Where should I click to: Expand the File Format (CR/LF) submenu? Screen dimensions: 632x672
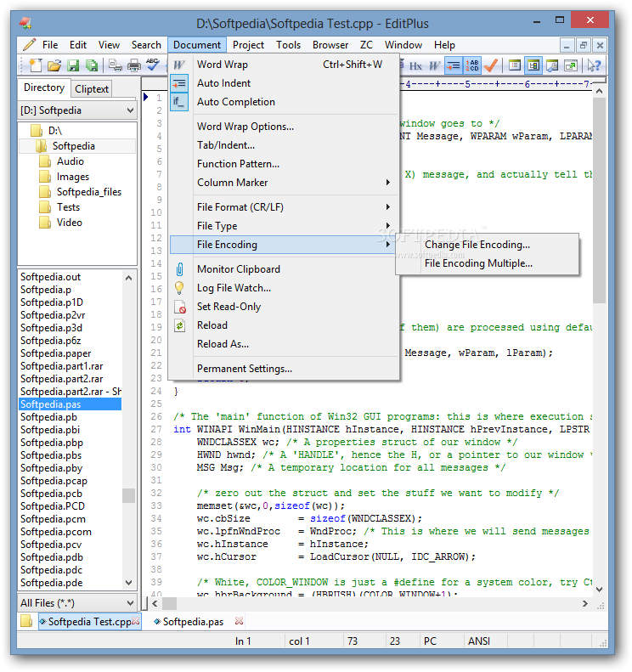(x=284, y=207)
